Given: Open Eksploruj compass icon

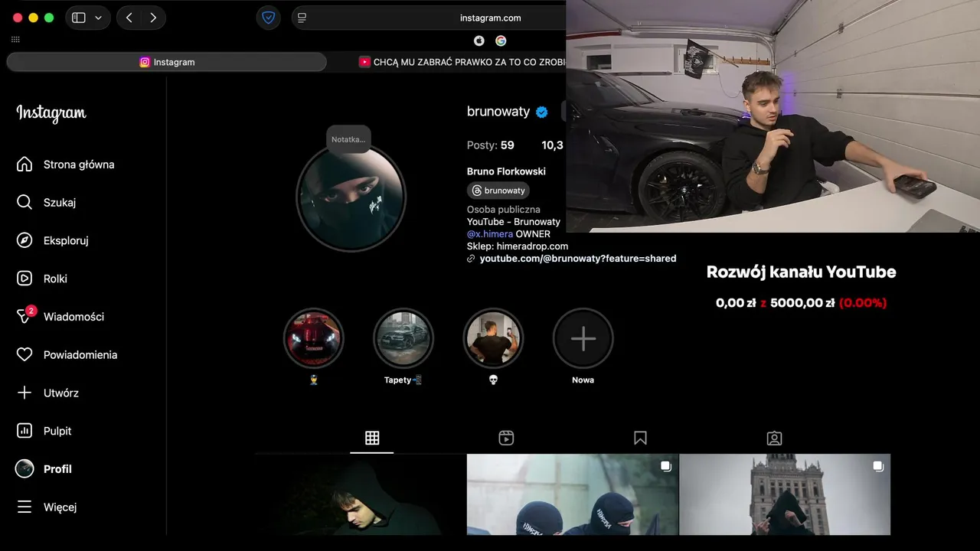Looking at the screenshot, I should pos(24,240).
